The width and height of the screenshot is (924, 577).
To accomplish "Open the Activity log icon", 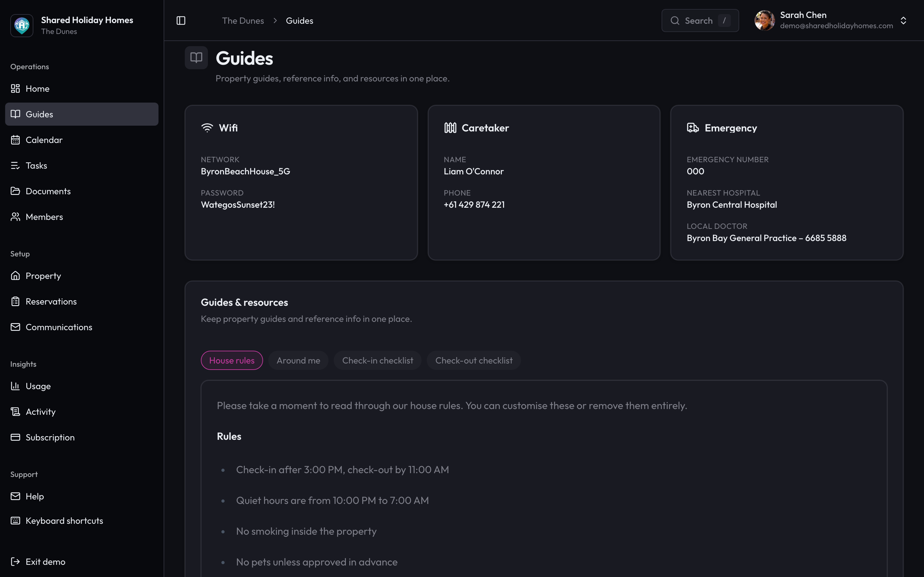I will pos(15,411).
